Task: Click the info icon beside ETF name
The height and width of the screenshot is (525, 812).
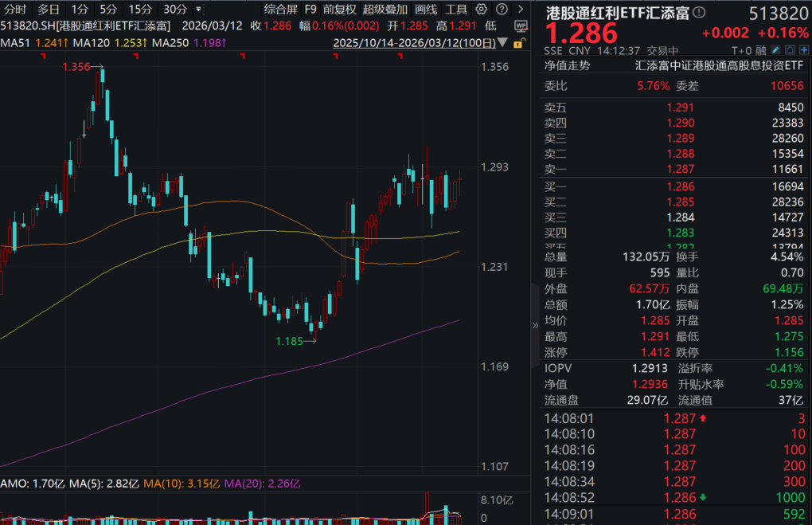Action: pos(699,13)
